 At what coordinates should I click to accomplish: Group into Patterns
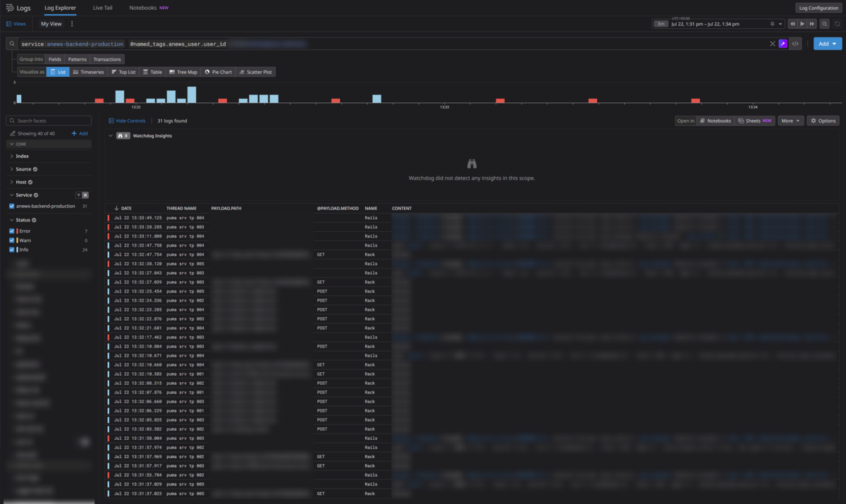pos(78,59)
